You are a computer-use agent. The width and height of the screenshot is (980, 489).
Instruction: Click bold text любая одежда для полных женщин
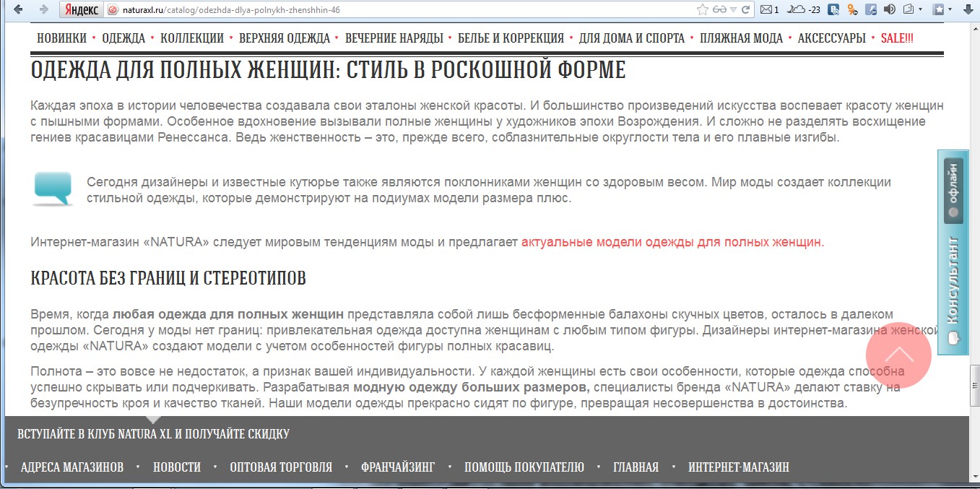click(228, 314)
